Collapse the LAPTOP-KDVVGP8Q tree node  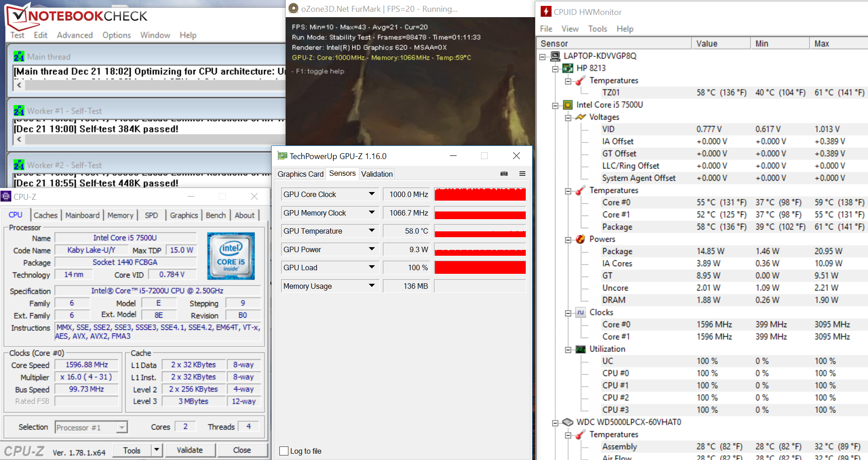click(x=542, y=56)
